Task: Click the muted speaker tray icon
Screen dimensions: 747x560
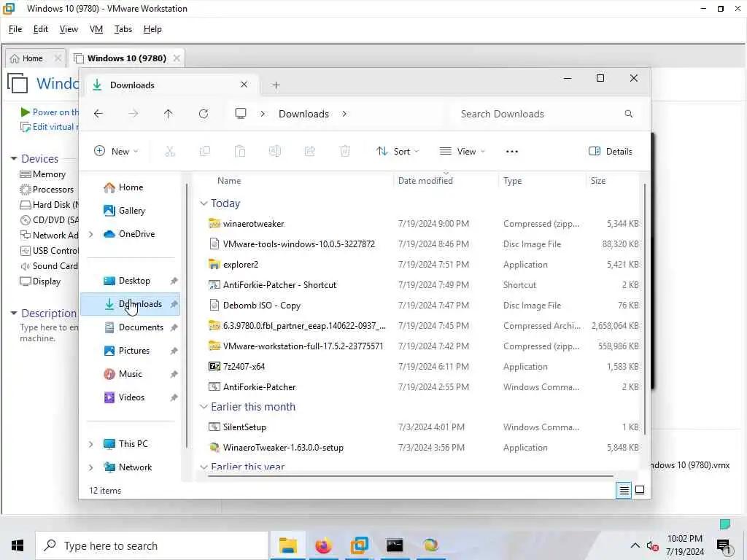Action: click(x=652, y=546)
